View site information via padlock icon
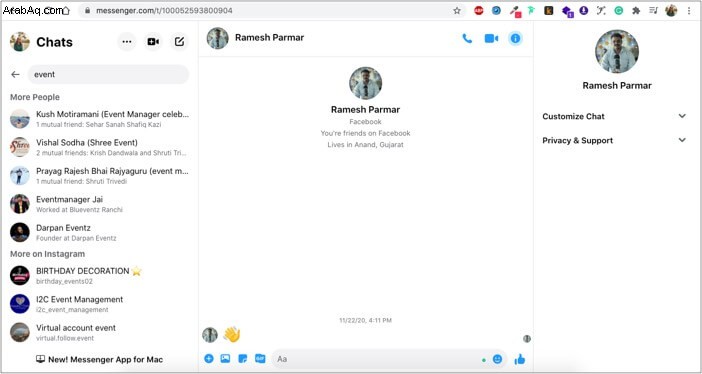The height and width of the screenshot is (374, 702). [87, 11]
